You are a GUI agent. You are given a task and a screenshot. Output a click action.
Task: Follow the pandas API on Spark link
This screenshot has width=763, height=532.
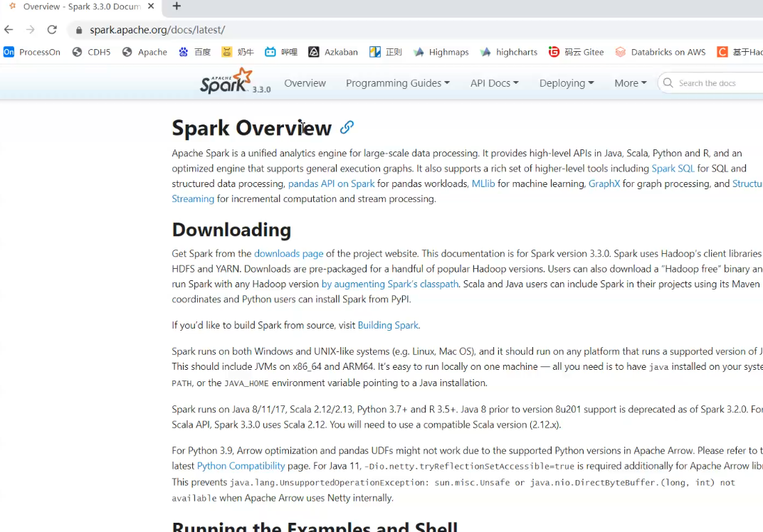pyautogui.click(x=332, y=183)
